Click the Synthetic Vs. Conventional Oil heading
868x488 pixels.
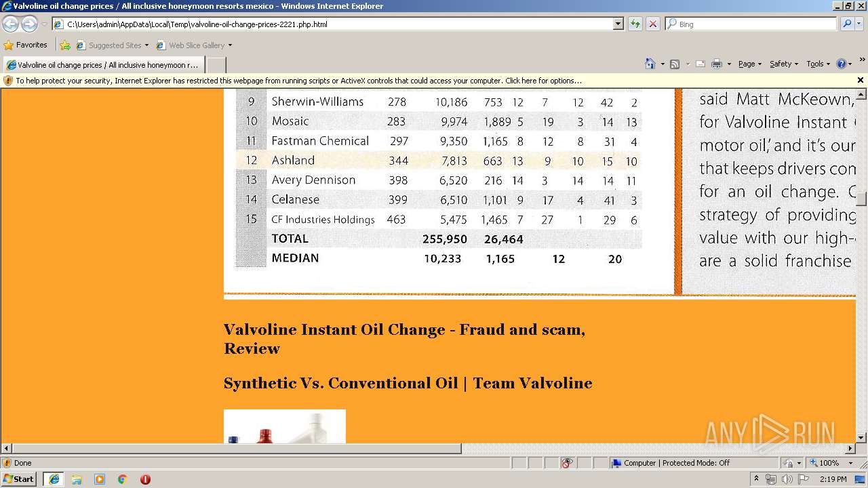pyautogui.click(x=408, y=383)
